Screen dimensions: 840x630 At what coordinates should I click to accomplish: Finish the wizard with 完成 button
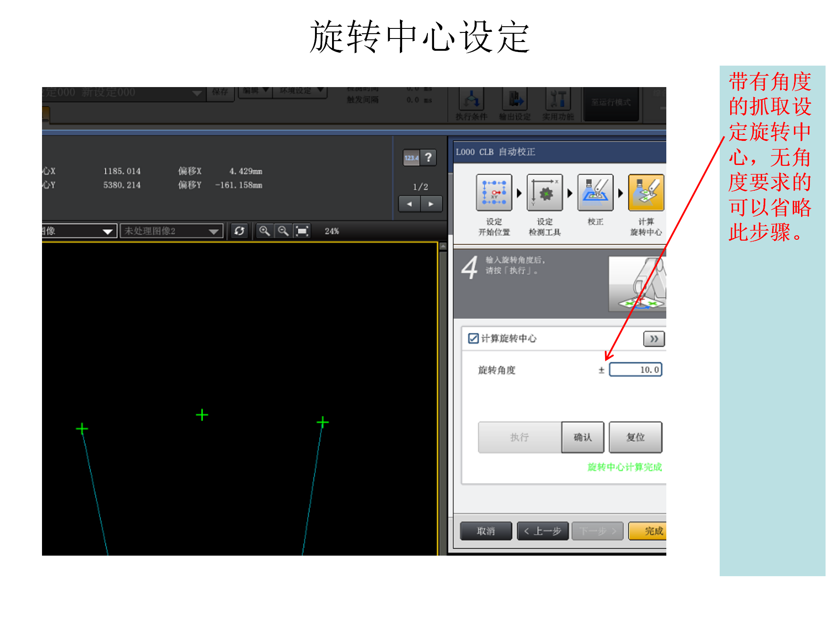(x=647, y=531)
